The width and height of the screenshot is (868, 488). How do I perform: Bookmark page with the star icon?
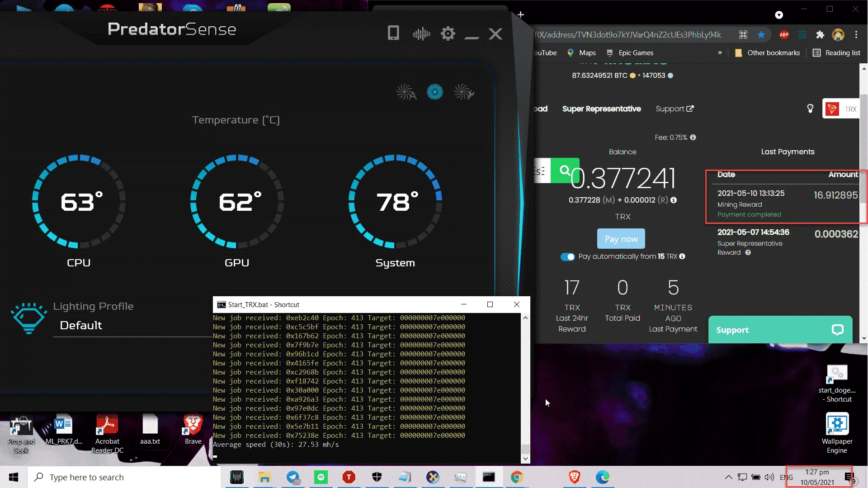[x=761, y=35]
